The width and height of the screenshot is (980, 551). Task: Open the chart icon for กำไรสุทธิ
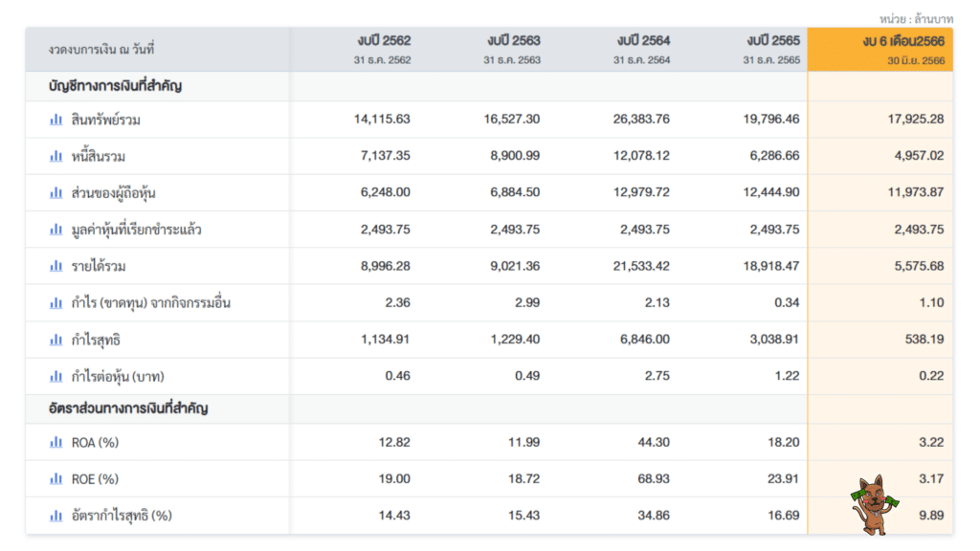click(x=55, y=340)
